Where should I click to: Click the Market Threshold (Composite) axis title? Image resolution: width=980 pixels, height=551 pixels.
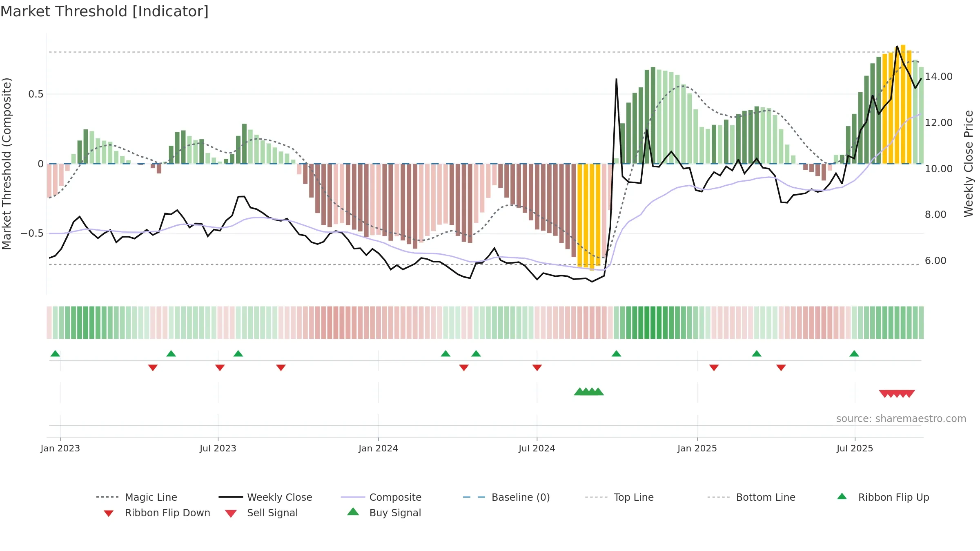(7, 164)
